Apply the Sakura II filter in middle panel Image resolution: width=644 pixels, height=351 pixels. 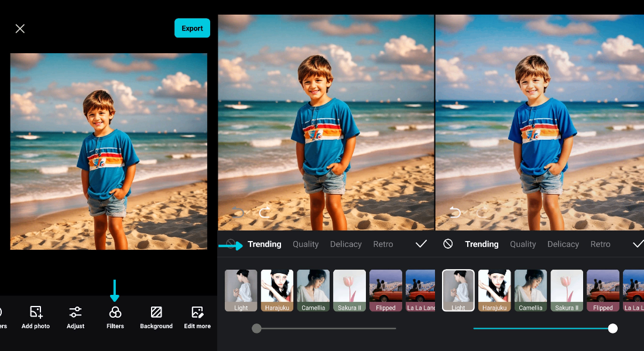point(350,290)
